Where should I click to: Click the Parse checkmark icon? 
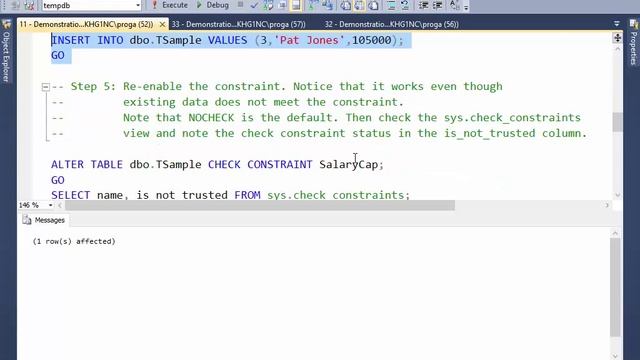(254, 5)
